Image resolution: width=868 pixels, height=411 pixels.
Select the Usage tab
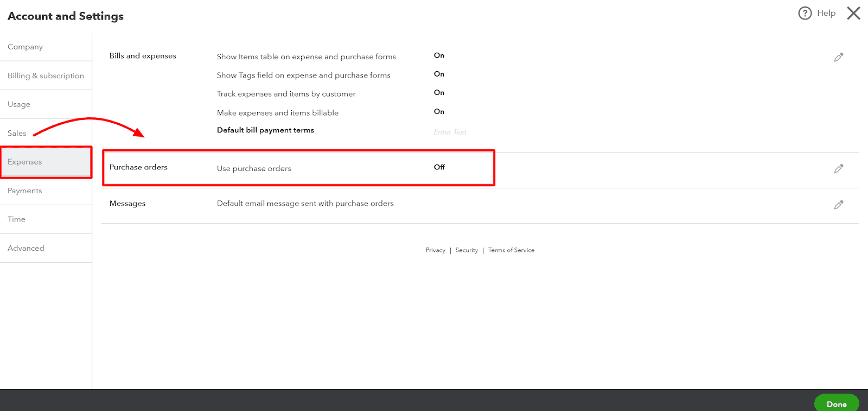[x=46, y=104]
